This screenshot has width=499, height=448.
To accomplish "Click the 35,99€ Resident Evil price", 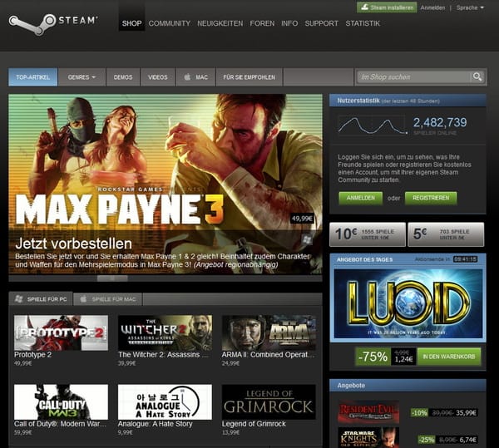I will click(466, 413).
